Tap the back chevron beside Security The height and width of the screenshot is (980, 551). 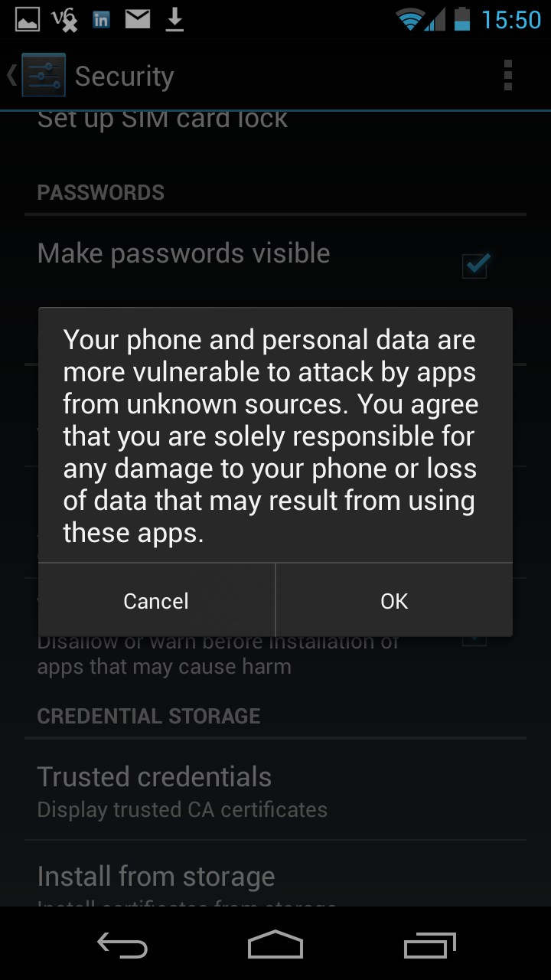[11, 75]
